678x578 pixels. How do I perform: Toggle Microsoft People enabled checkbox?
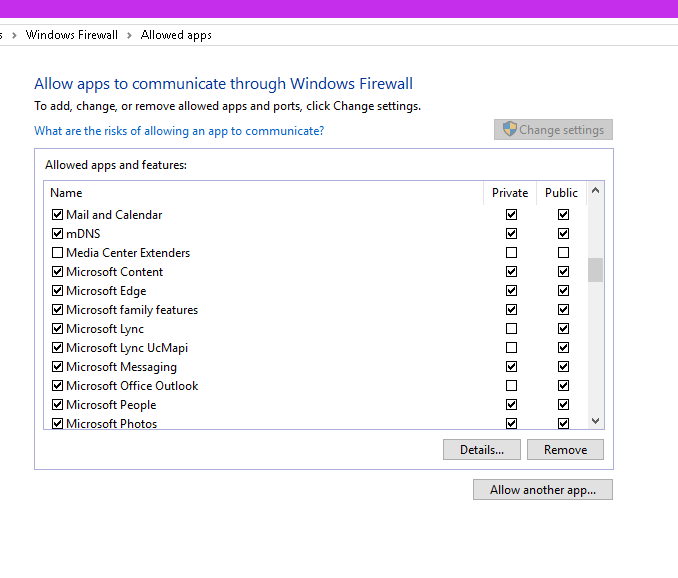pos(57,405)
